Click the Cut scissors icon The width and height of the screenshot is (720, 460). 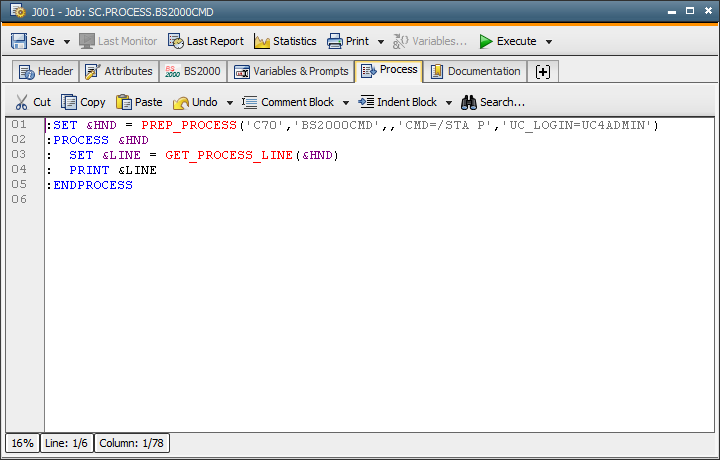click(21, 102)
